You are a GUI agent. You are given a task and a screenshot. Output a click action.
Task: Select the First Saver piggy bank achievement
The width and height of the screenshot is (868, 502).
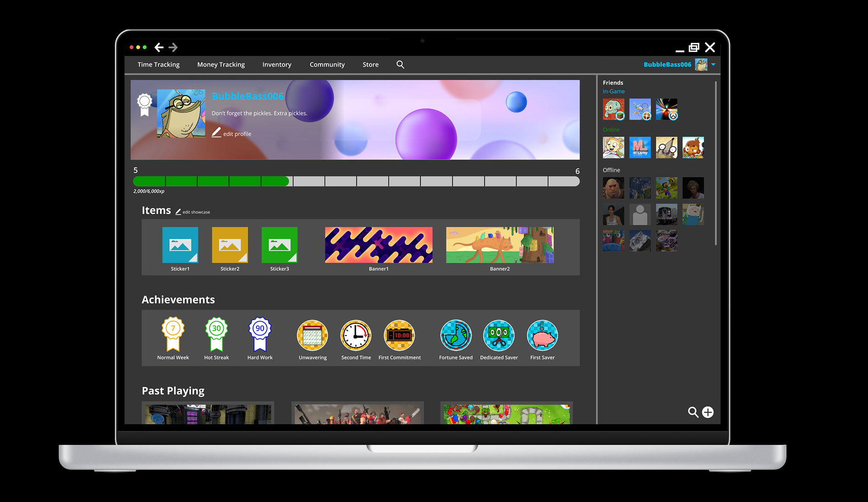[x=542, y=336]
